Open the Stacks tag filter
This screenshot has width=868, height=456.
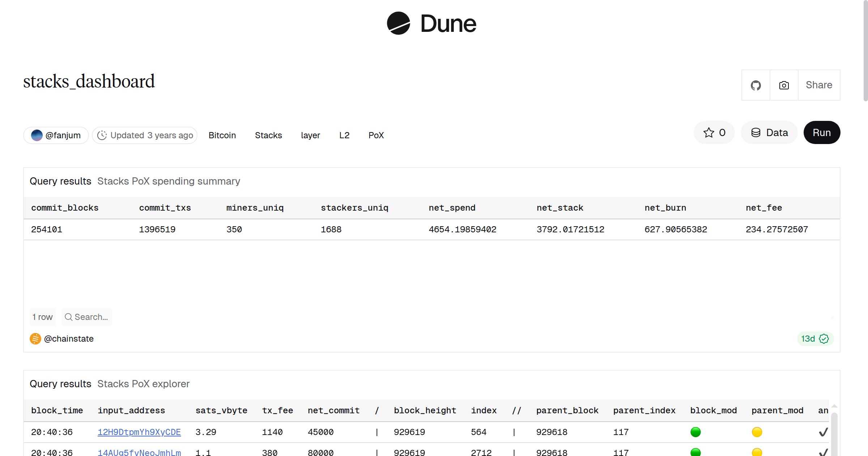tap(268, 135)
